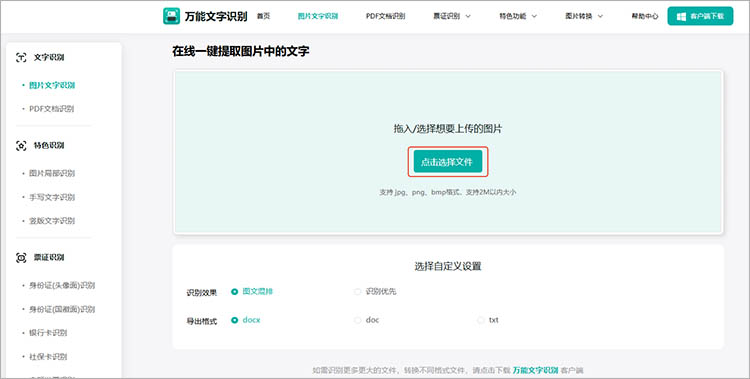Click the supported formats hint under upload button
The height and width of the screenshot is (379, 750).
448,192
